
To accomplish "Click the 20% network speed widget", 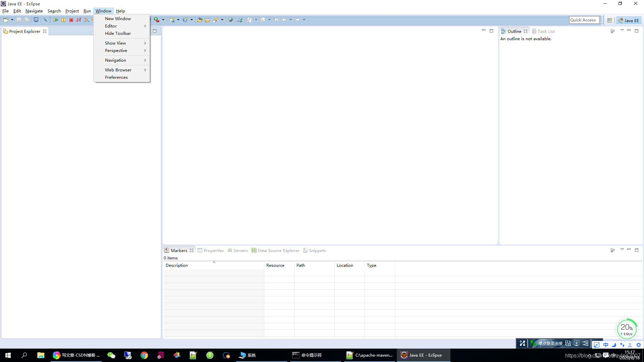I will click(x=627, y=329).
